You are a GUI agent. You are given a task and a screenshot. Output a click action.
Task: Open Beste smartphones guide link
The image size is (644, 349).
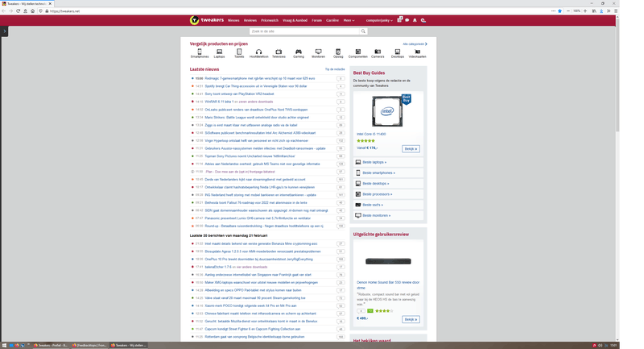pos(378,173)
